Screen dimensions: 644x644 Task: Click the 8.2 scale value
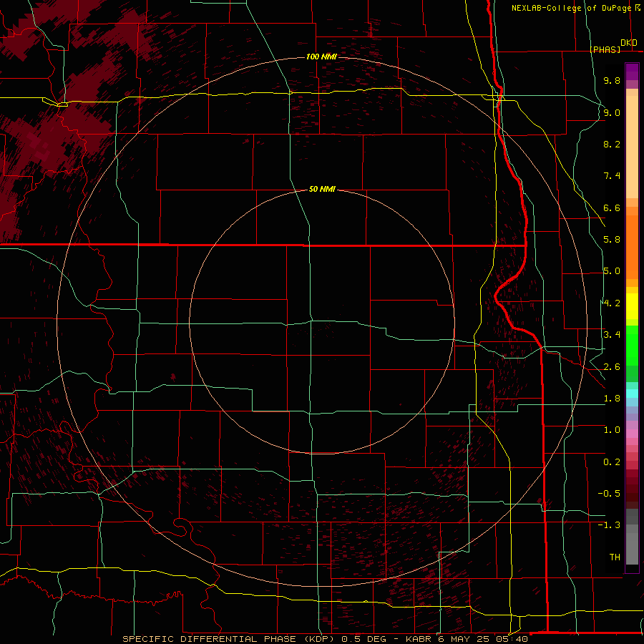tap(612, 144)
